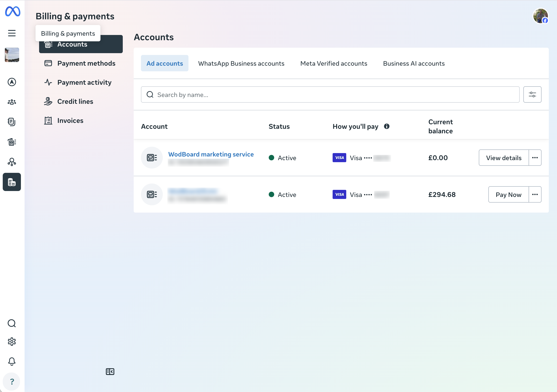The height and width of the screenshot is (392, 557).
Task: Click the blurred account name in £294.68 row
Action: coord(193,191)
